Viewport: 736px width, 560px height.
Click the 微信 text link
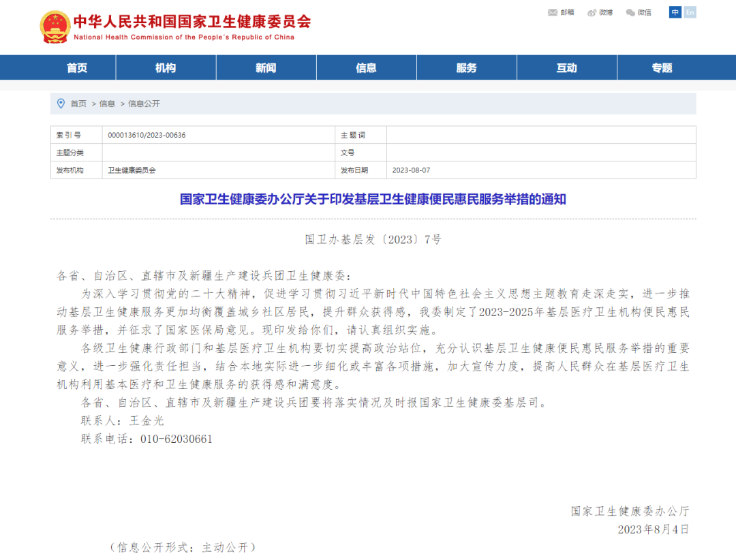(645, 12)
